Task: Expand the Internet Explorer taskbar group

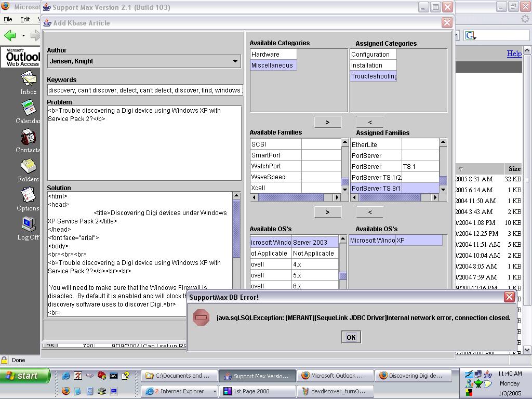Action: pos(214,391)
